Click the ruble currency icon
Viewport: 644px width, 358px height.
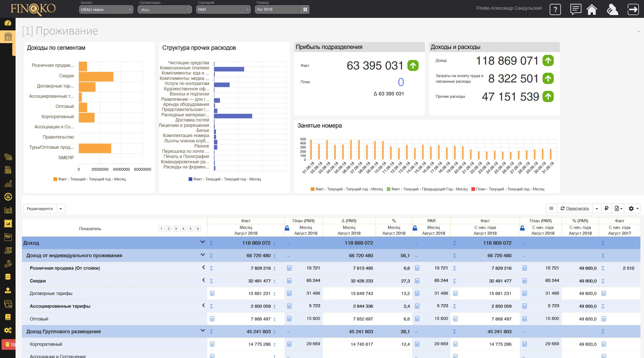coord(607,208)
